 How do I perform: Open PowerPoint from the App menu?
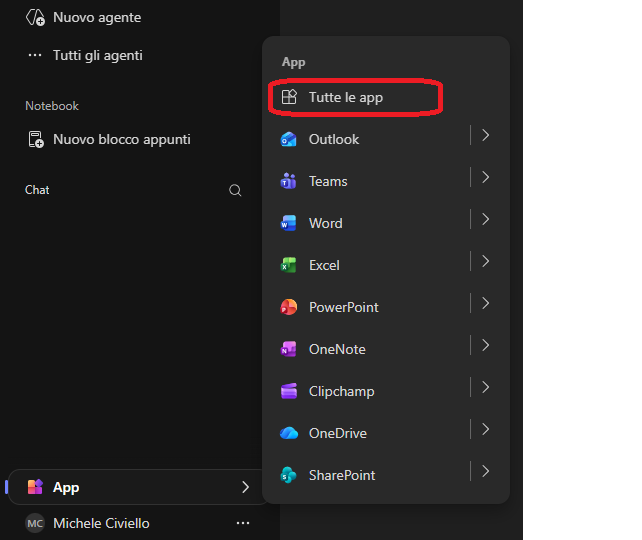pyautogui.click(x=368, y=307)
